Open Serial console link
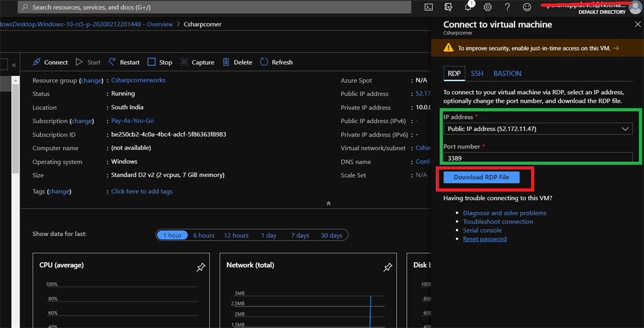Screen dimensions: 644x328 (482, 231)
